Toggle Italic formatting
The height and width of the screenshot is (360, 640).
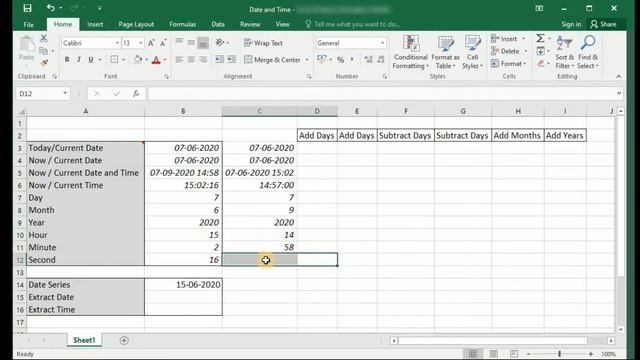pyautogui.click(x=79, y=60)
